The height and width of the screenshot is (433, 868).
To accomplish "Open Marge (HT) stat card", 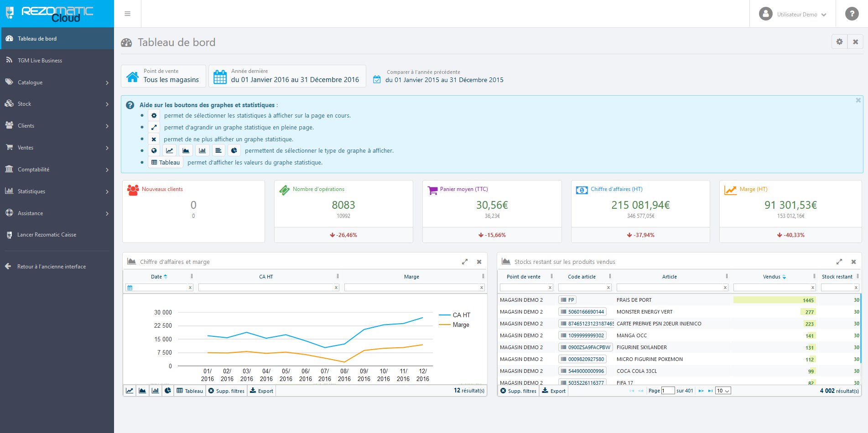I will pyautogui.click(x=790, y=211).
